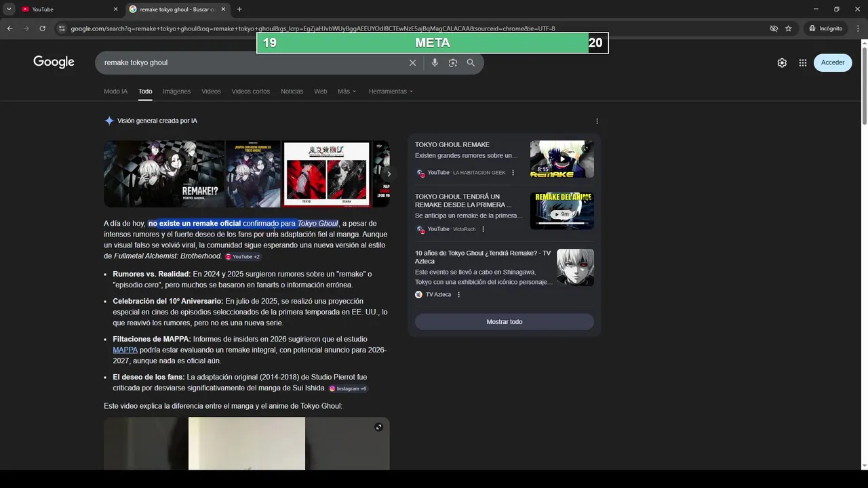Image resolution: width=868 pixels, height=488 pixels.
Task: Play the REMAKE DEL ANIME thumbnail
Action: pyautogui.click(x=561, y=211)
